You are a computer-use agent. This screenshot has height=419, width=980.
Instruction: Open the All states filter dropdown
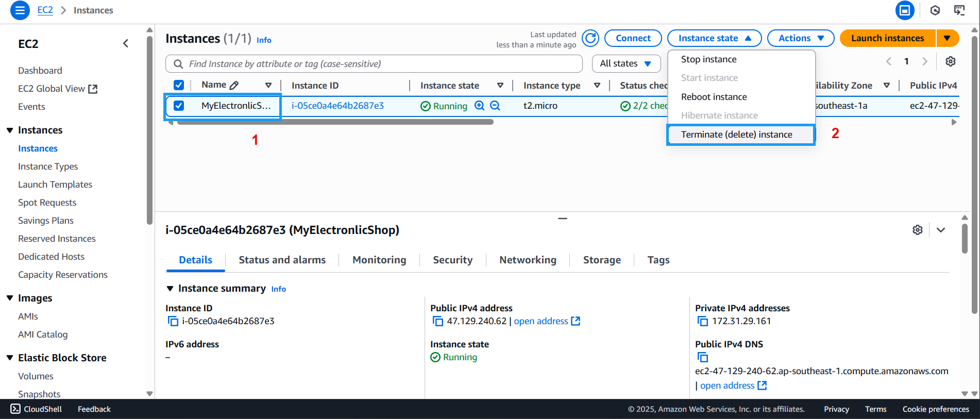tap(626, 63)
